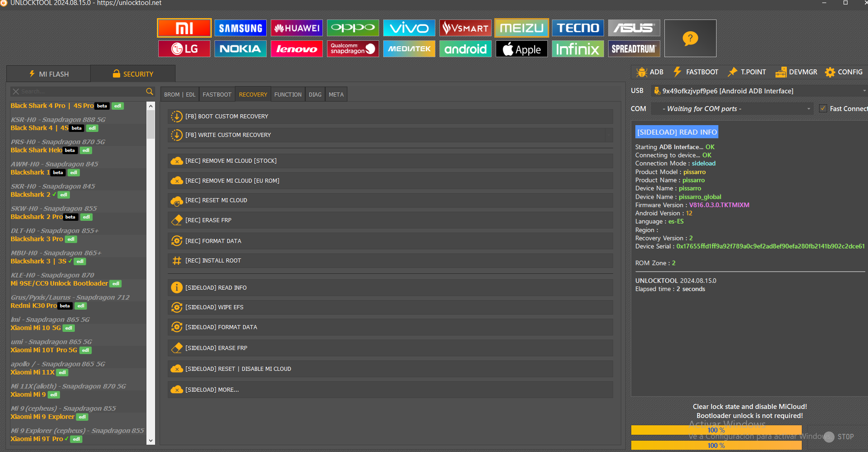Screen dimensions: 868x452
Task: Select the Tecno brand logo
Action: (x=578, y=28)
